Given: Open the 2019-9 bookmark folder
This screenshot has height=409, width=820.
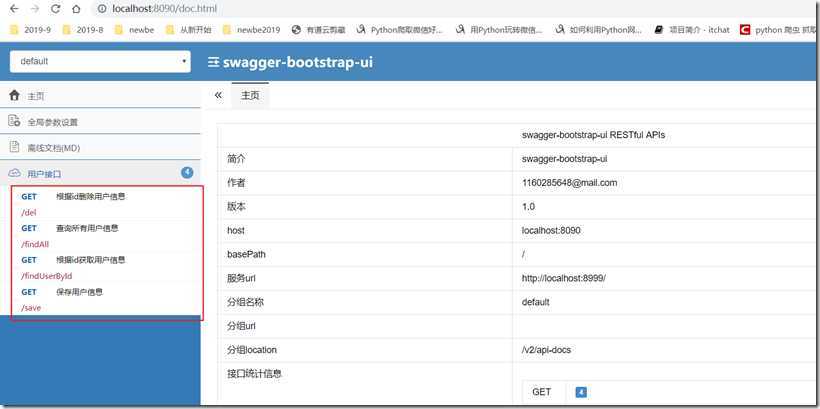Looking at the screenshot, I should 31,30.
